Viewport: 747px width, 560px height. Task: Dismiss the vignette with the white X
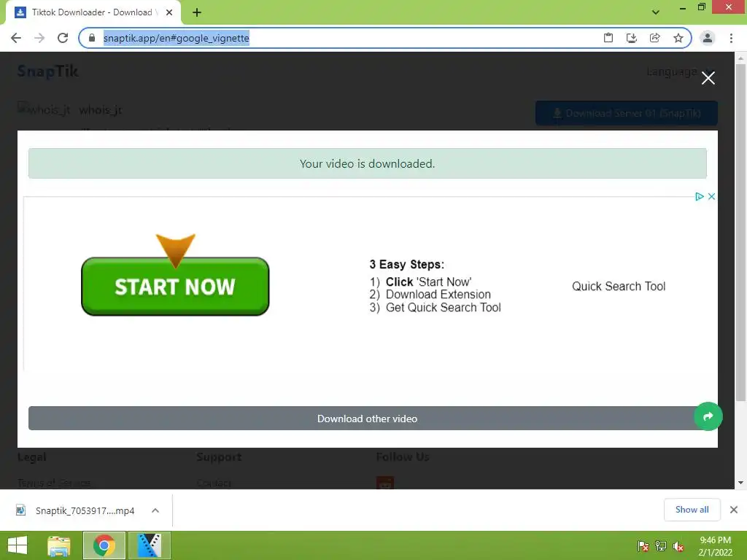coord(708,78)
